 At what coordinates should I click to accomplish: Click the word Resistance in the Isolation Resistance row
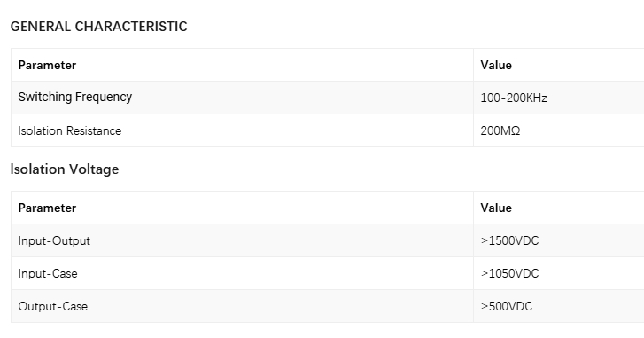coord(94,130)
